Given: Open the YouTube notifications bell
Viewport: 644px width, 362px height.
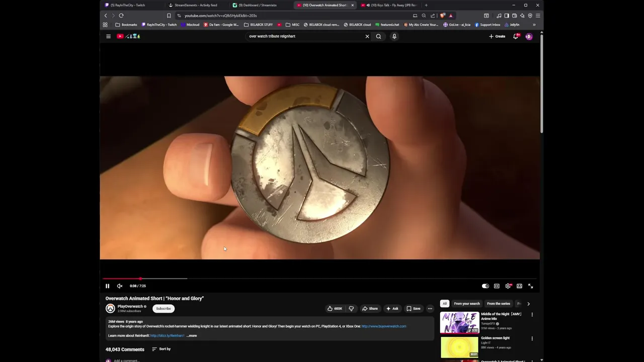Looking at the screenshot, I should [x=516, y=36].
